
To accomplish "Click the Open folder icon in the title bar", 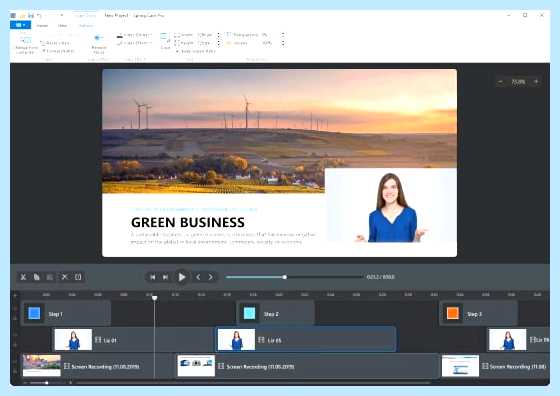I will [22, 15].
